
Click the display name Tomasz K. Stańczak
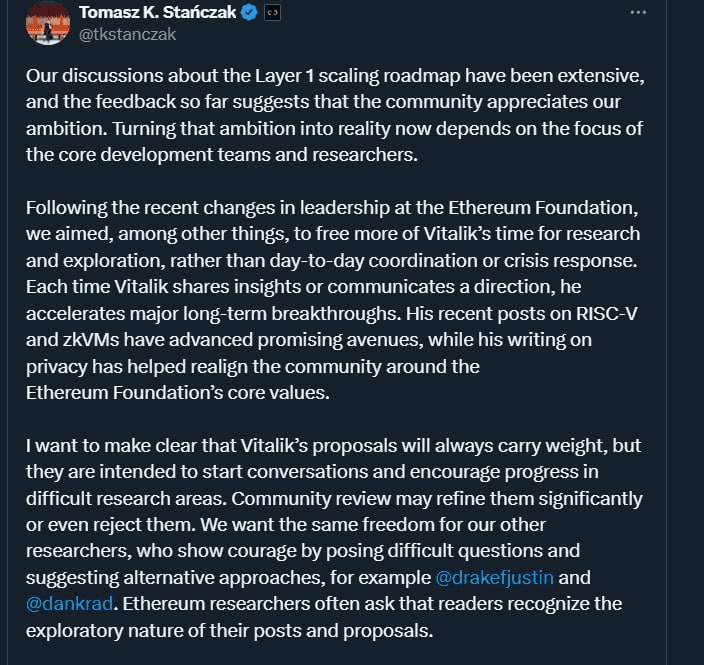(x=158, y=13)
